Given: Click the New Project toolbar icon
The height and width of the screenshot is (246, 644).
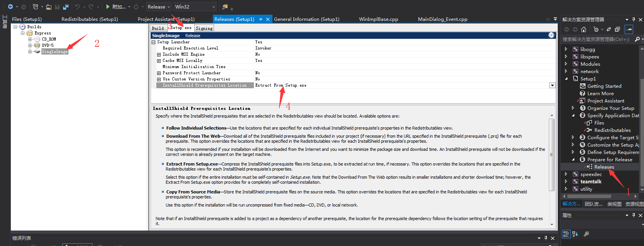Looking at the screenshot, I should pos(36,7).
